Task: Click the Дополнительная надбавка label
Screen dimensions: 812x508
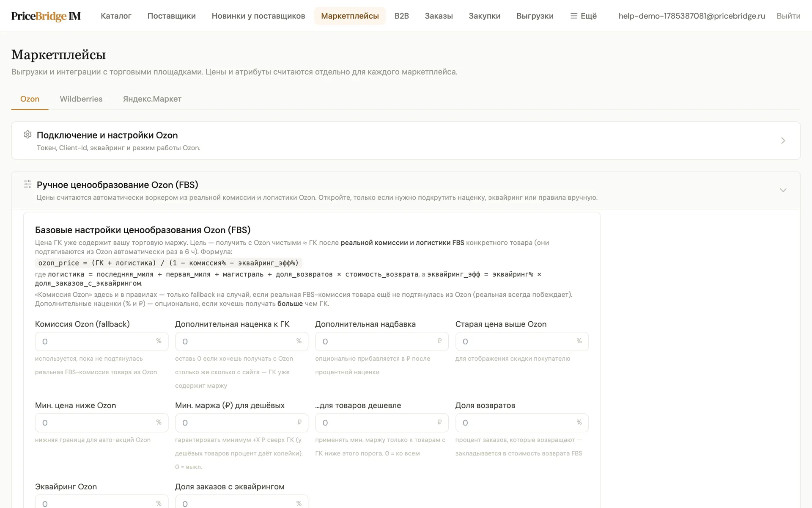Action: point(365,324)
